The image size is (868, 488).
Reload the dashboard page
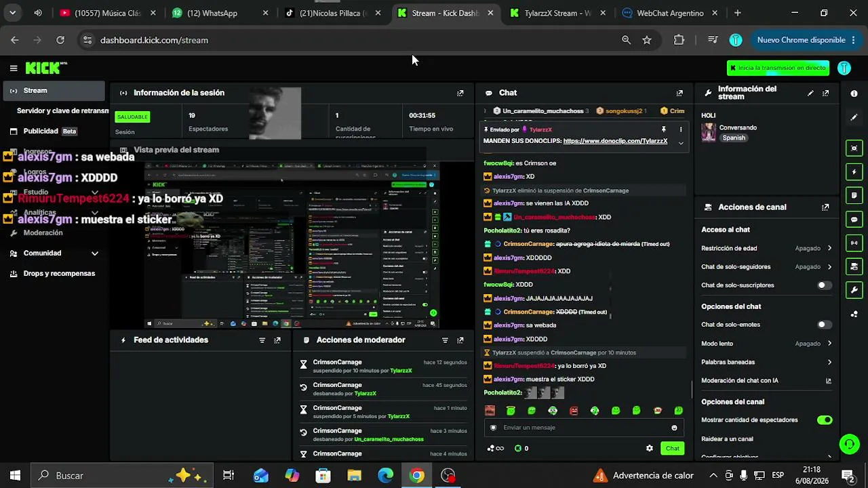(x=60, y=40)
